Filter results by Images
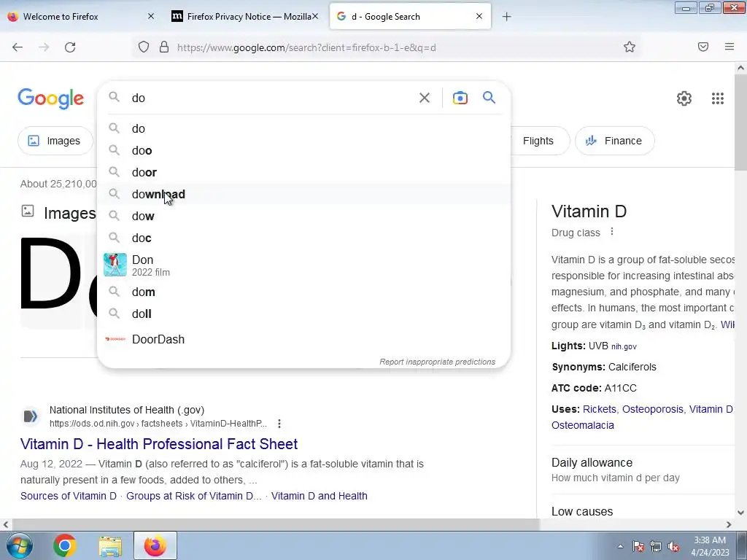Image resolution: width=747 pixels, height=560 pixels. coord(55,141)
